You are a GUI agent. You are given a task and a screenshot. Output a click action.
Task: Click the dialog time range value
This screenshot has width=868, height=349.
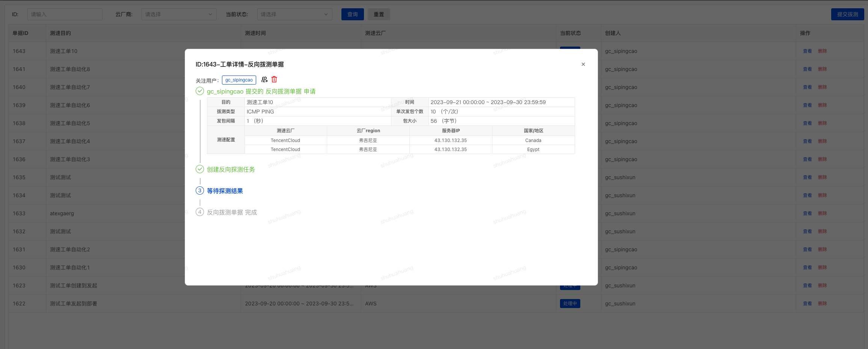[x=488, y=102]
